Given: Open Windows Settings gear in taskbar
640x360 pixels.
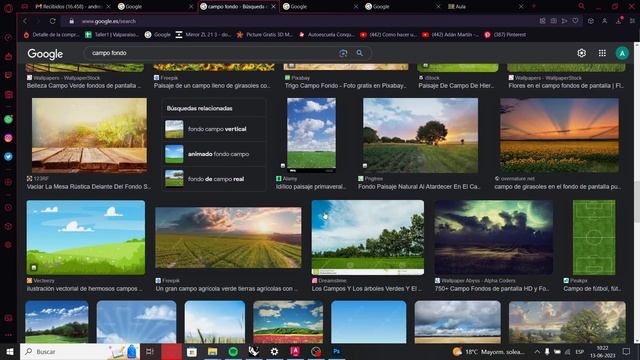Looking at the screenshot, I should click(274, 351).
